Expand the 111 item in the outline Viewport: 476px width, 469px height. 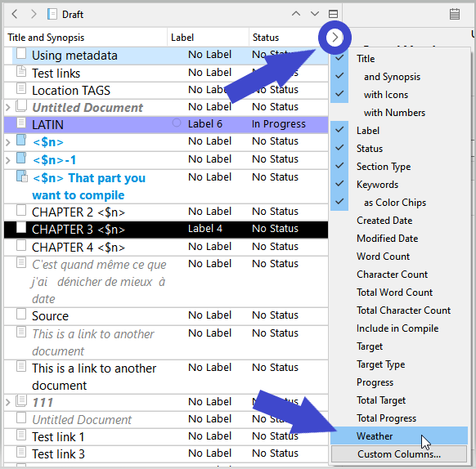tap(8, 402)
